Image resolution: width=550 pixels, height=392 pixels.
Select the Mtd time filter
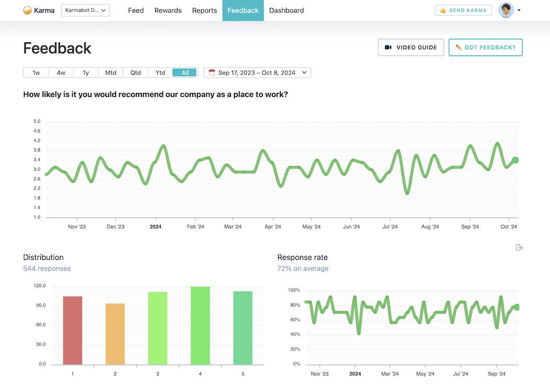(111, 72)
